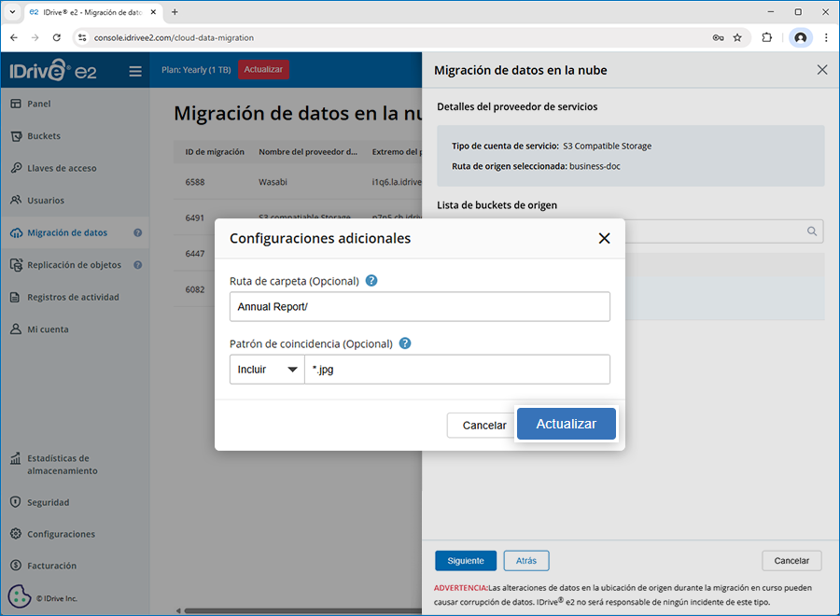Click help icon next to Ruta de carpeta
Viewport: 840px width, 616px height.
[x=371, y=281]
